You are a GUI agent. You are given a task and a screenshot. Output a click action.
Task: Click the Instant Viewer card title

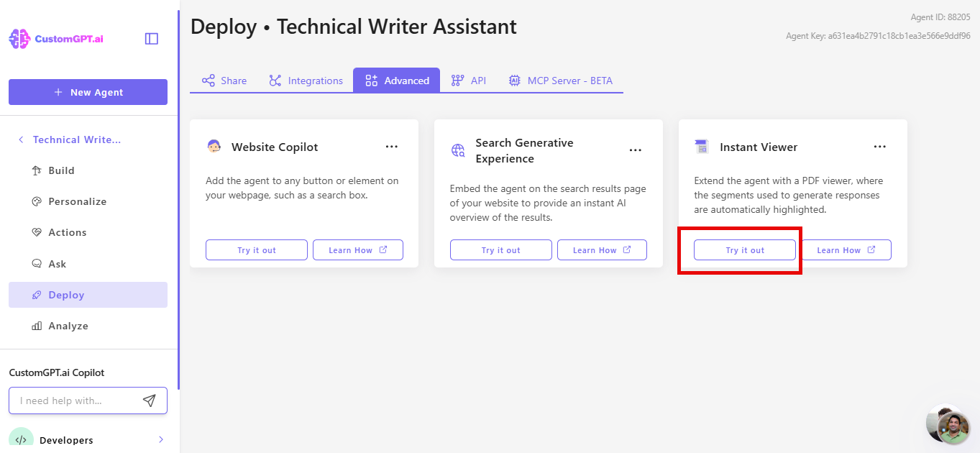[759, 147]
